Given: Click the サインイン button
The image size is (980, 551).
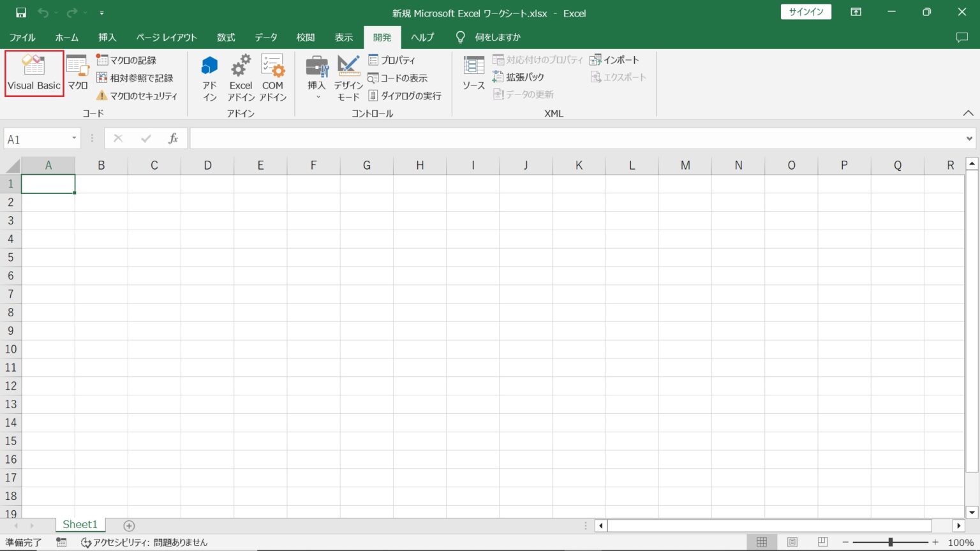Looking at the screenshot, I should pyautogui.click(x=805, y=11).
